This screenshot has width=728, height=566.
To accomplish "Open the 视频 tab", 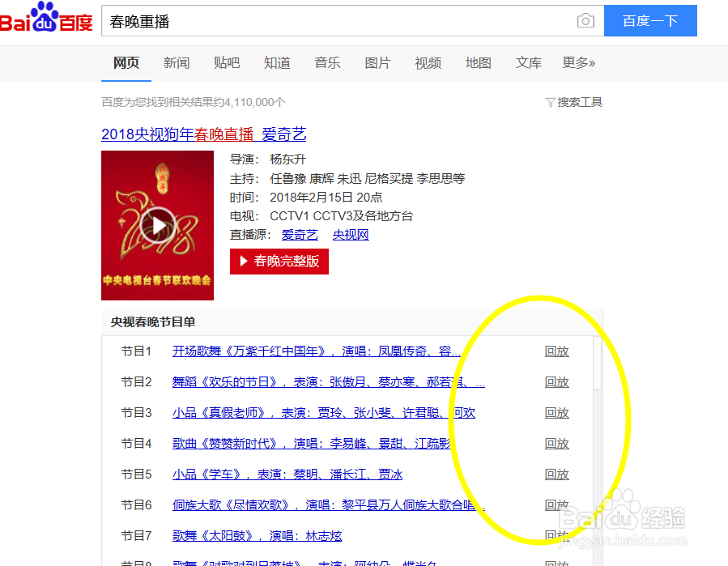I will click(428, 62).
